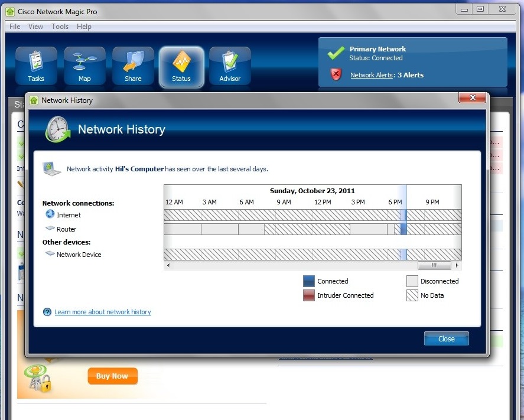Click the orange Buy Now button

(x=112, y=376)
